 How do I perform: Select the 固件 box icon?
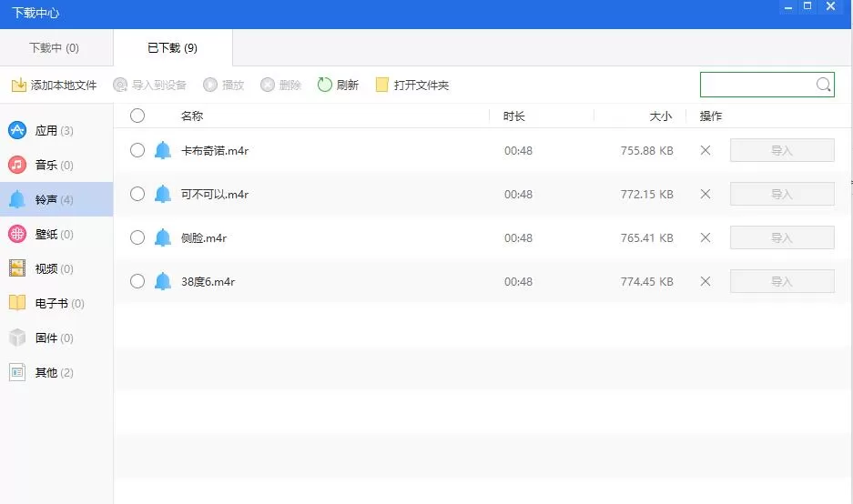click(x=17, y=338)
